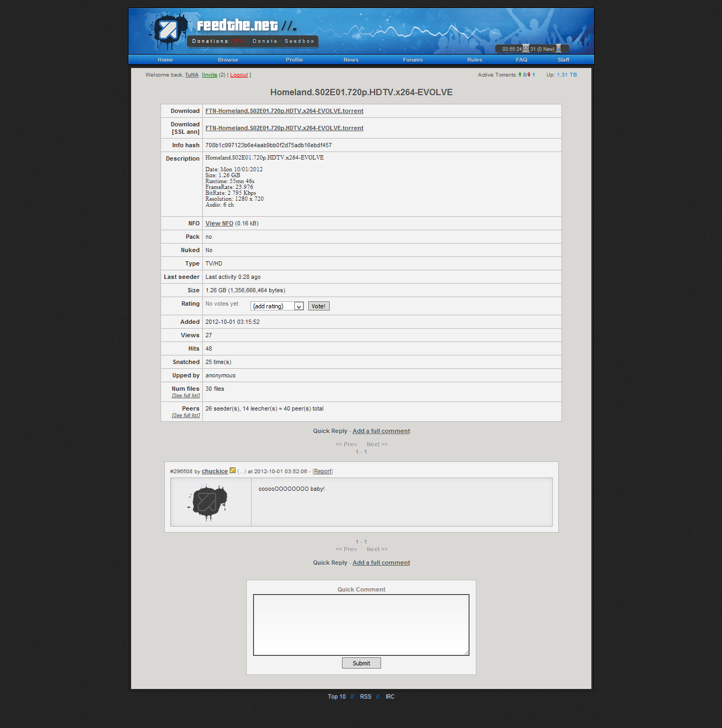Viewport: 722px width, 728px height.
Task: Go to the Home menu
Action: (x=165, y=60)
